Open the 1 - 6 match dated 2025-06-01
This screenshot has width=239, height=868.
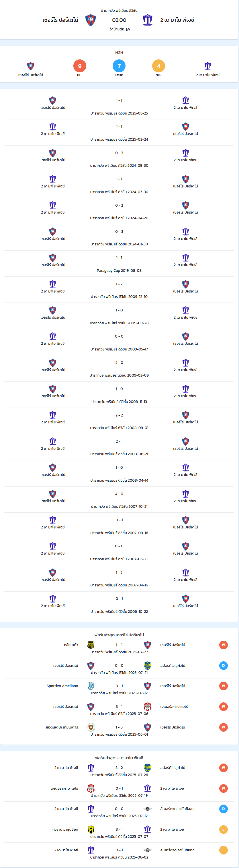click(x=119, y=730)
